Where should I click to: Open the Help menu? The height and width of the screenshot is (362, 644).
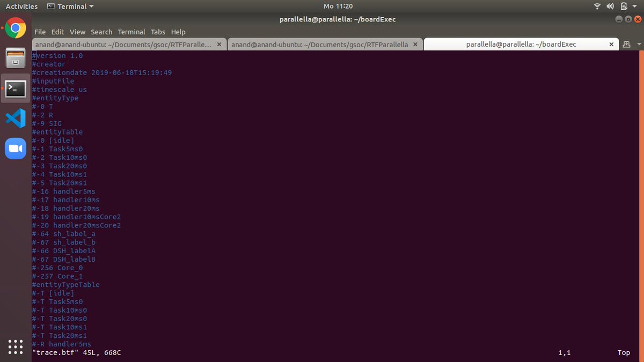[x=178, y=32]
